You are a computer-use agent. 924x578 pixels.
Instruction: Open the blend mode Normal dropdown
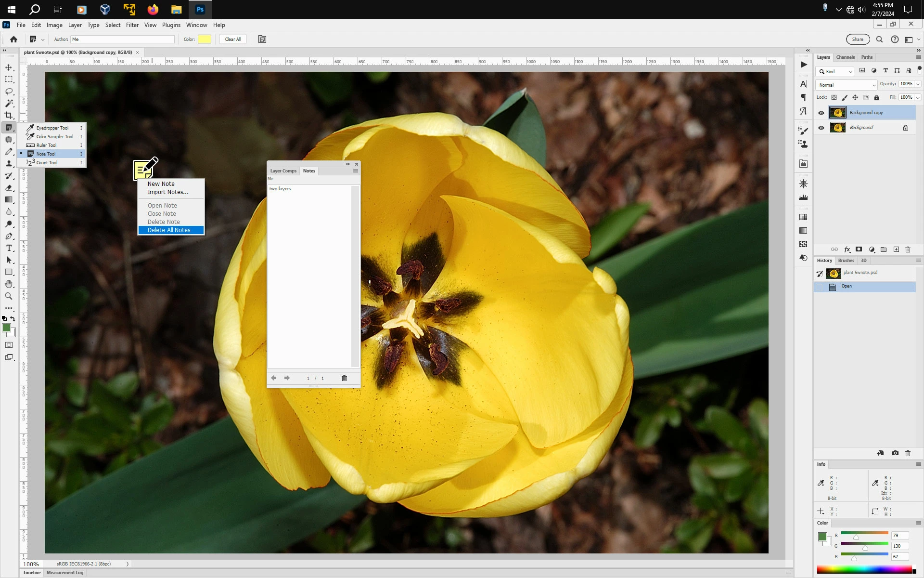click(846, 85)
